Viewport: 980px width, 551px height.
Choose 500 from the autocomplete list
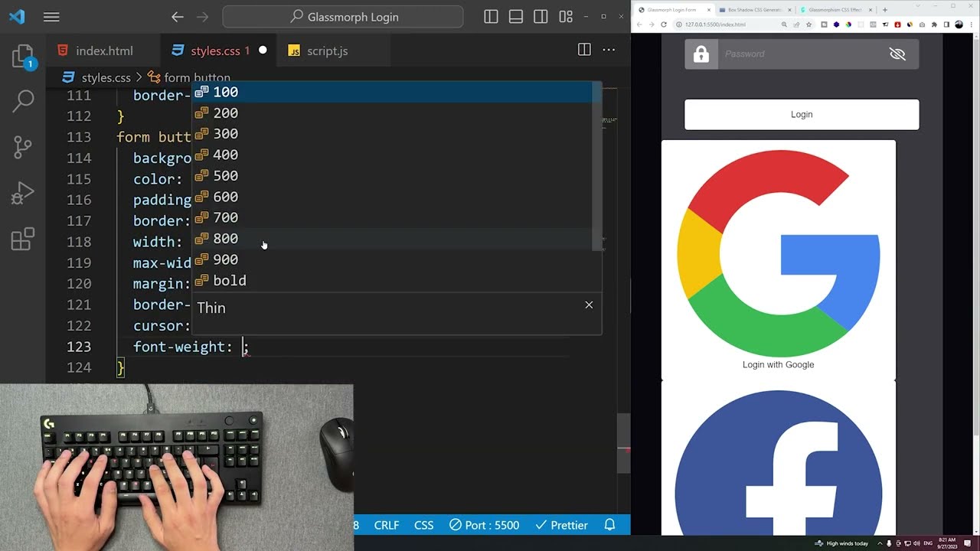[x=391, y=176]
